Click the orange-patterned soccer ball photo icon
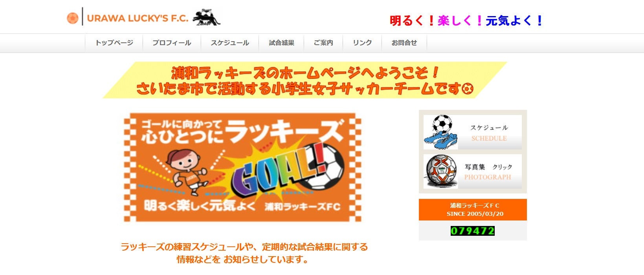This screenshot has height=275, width=644. pyautogui.click(x=441, y=171)
